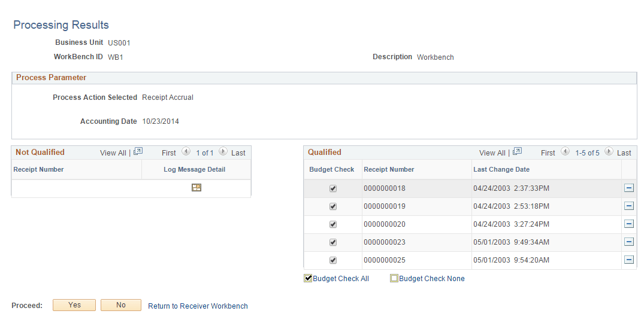Uncheck Budget Check for receipt 0000000018
Image resolution: width=644 pixels, height=323 pixels.
pyautogui.click(x=333, y=188)
